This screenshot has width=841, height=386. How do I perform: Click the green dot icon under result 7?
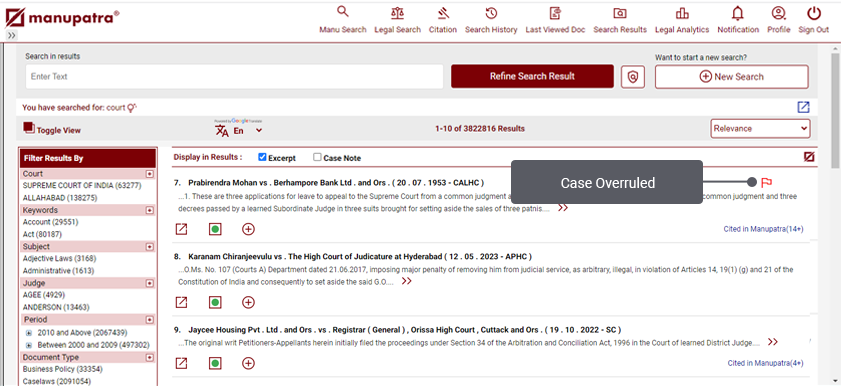click(x=215, y=229)
